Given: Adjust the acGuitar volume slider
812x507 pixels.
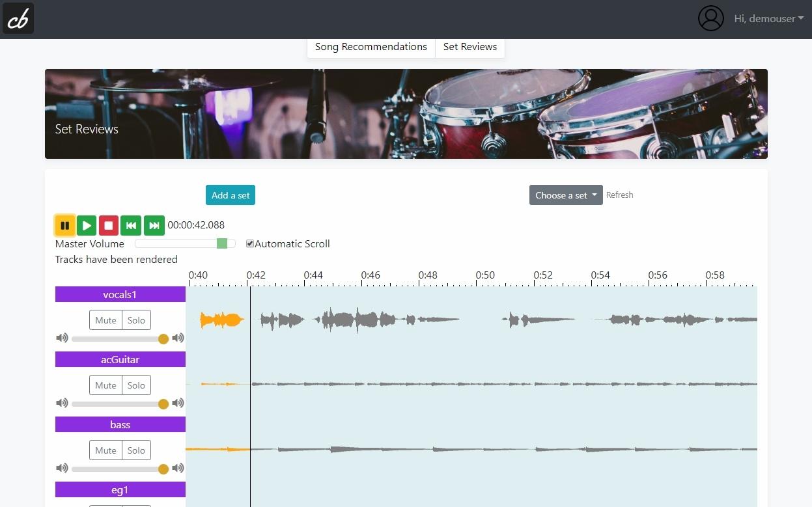Looking at the screenshot, I should (x=120, y=404).
